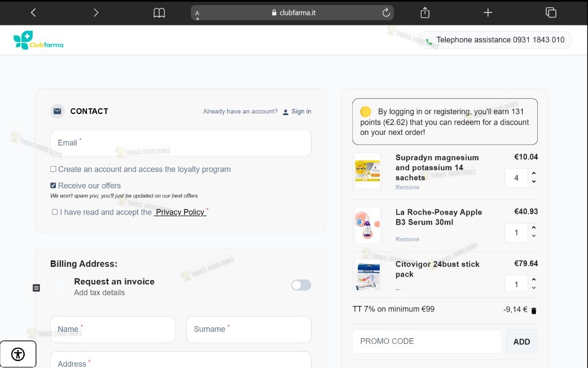Viewport: 588px width, 368px height.
Task: Open the share sheet icon
Action: point(425,13)
